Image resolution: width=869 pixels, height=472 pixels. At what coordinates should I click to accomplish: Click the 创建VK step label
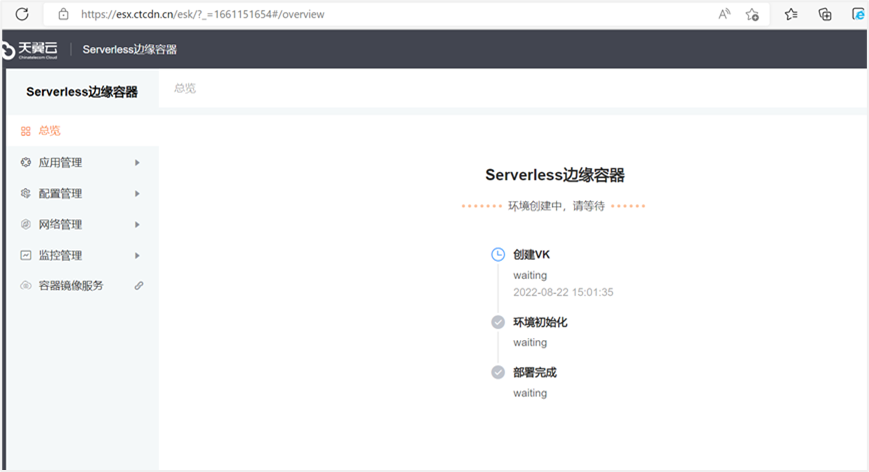pyautogui.click(x=531, y=254)
